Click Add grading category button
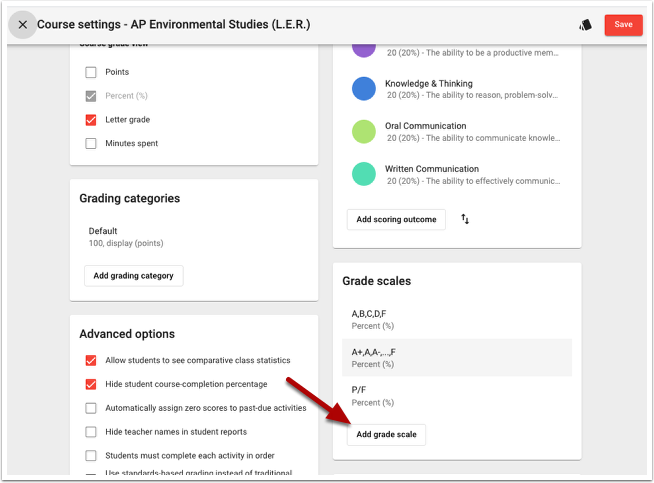This screenshot has height=483, width=654. (x=133, y=276)
